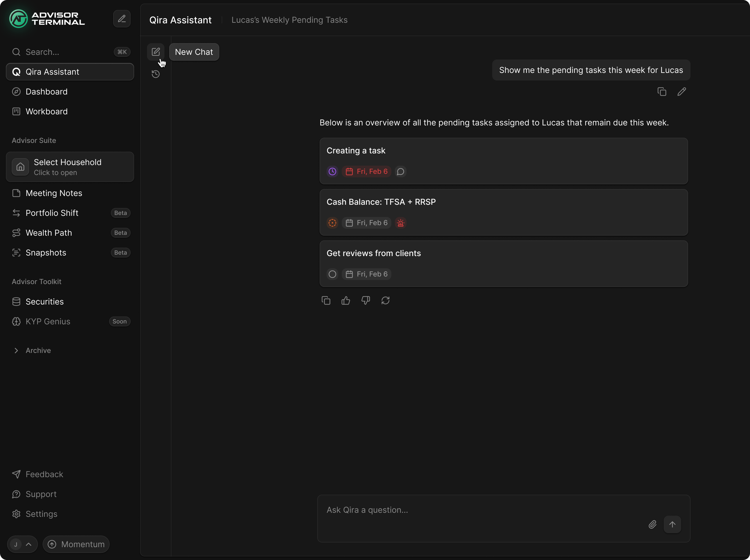Open chat history clock icon
The height and width of the screenshot is (560, 750).
(155, 74)
